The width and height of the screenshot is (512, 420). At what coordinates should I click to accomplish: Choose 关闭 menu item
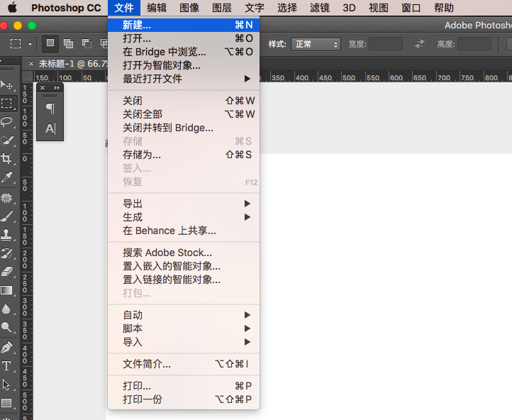click(x=184, y=101)
